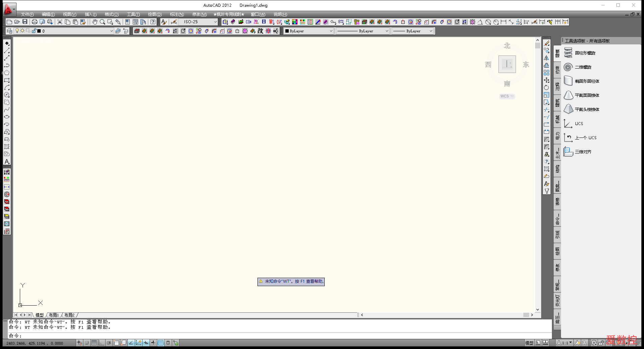644x349 pixels.
Task: Open the ByLayer color dropdown
Action: pos(331,31)
